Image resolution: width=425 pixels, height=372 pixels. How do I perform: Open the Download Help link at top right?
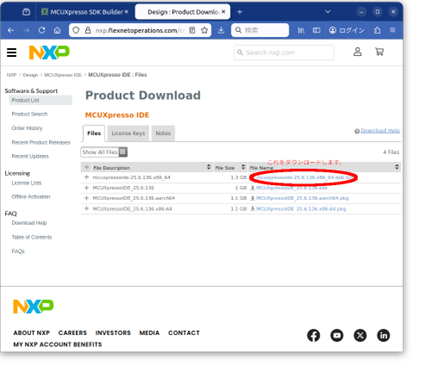(380, 131)
